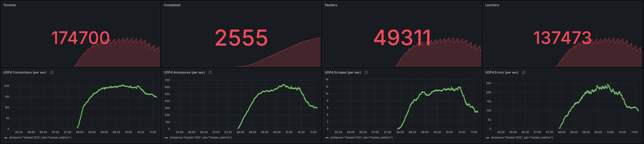Image resolution: width=644 pixels, height=144 pixels.
Task: Click the 137473 Leechers stat value
Action: (x=562, y=38)
